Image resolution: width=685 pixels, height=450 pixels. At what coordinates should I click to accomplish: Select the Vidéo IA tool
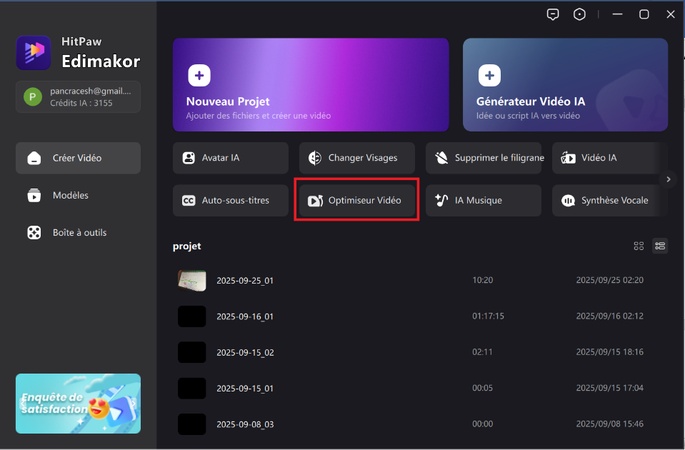tap(606, 158)
